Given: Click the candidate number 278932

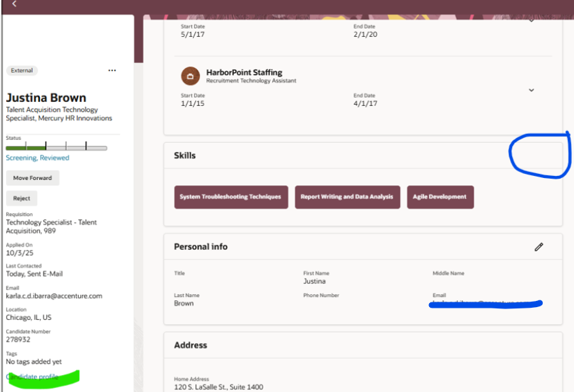Looking at the screenshot, I should pos(18,340).
